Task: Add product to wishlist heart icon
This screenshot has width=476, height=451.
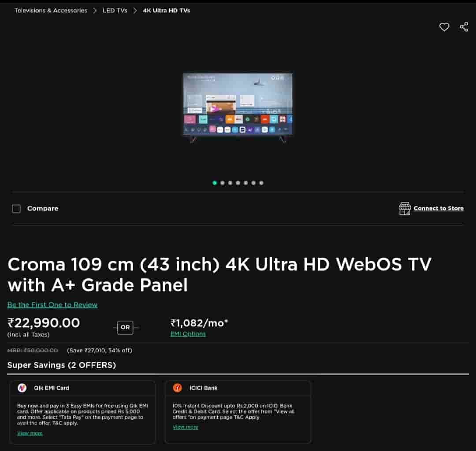Action: 444,27
